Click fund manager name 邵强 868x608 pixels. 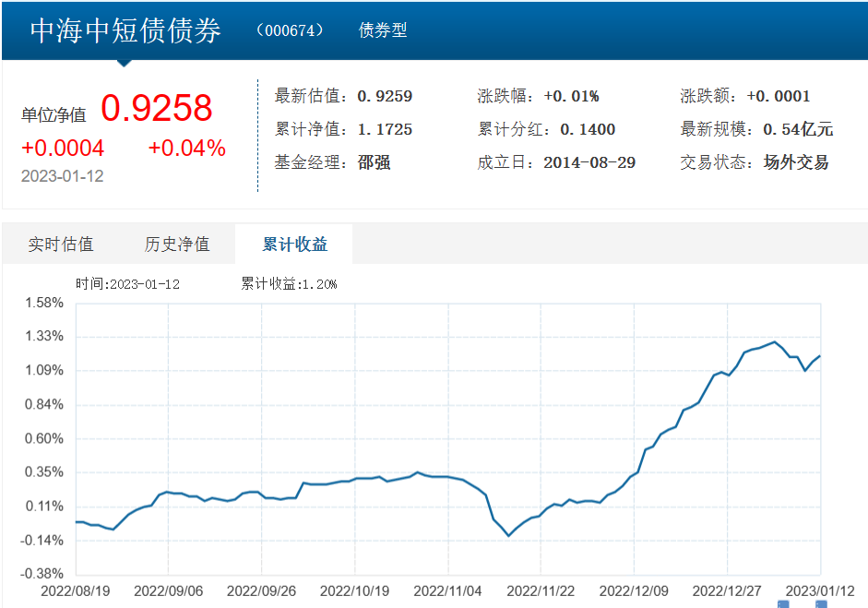tap(375, 162)
